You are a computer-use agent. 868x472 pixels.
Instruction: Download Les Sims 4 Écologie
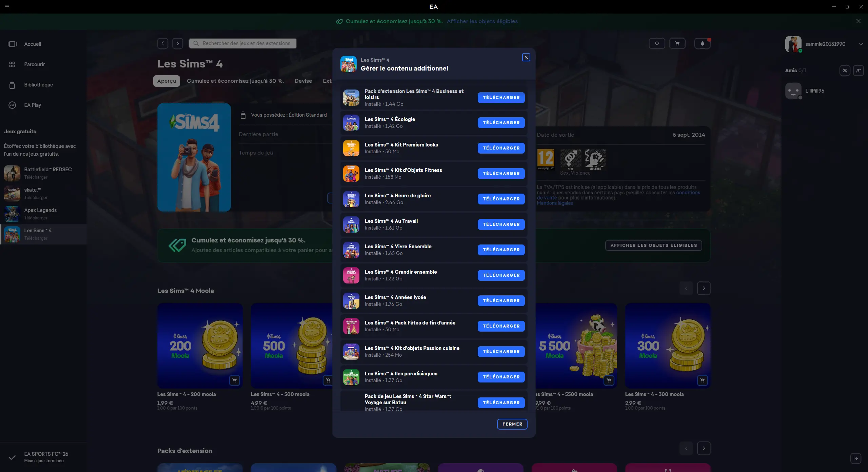click(501, 123)
